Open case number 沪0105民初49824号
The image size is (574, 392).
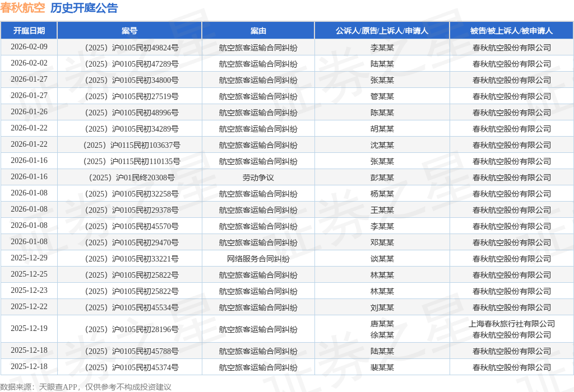[131, 48]
